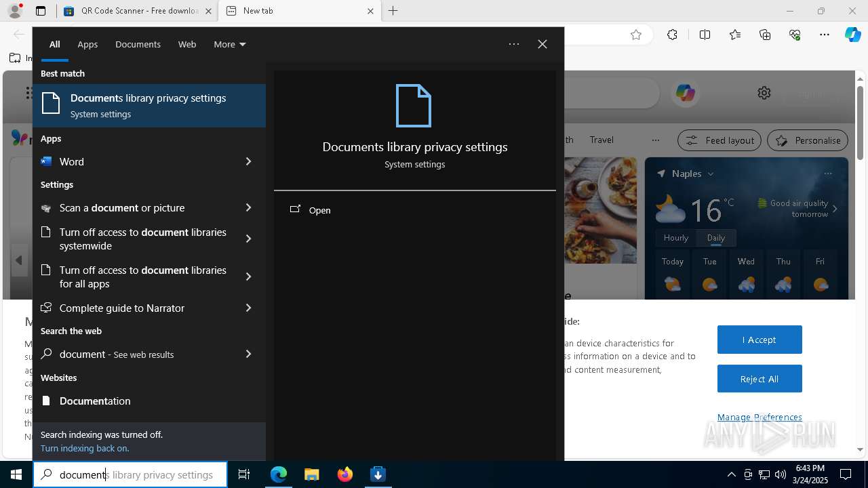
Task: Open the Edge tab actions menu icon
Action: 41,11
